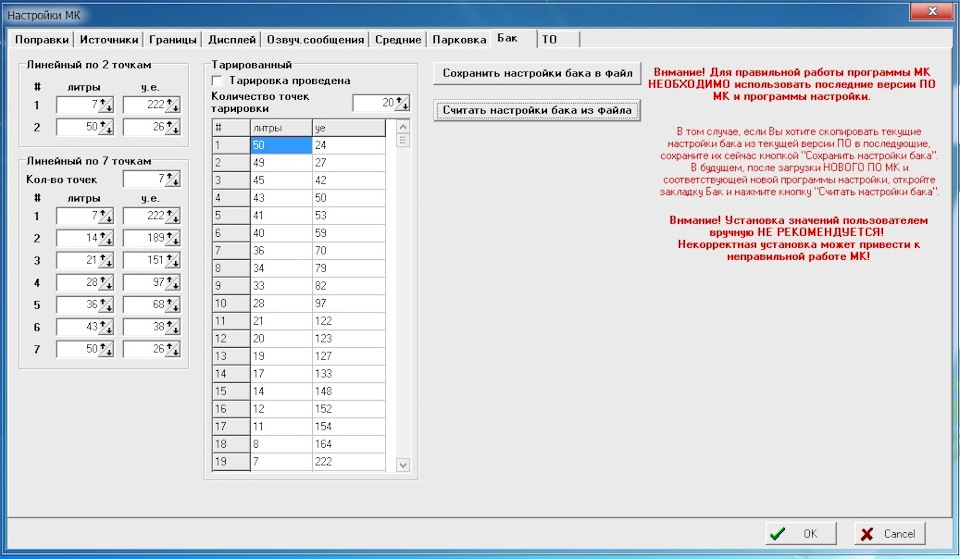Click the calibration table scrollbar thumb
960x559 pixels.
click(403, 140)
